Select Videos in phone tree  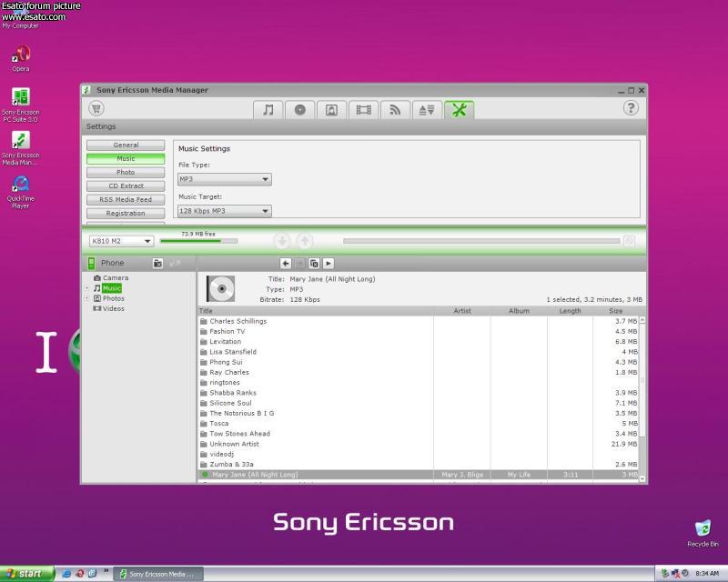point(109,308)
